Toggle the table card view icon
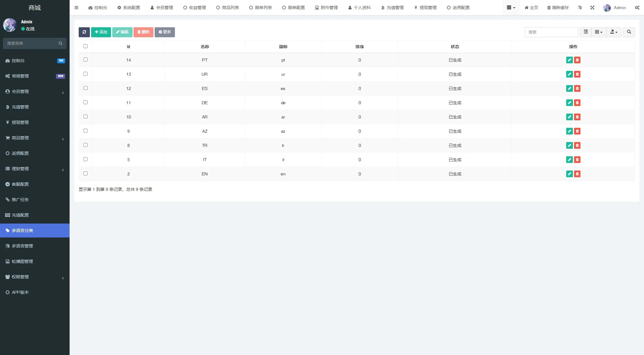 coord(586,32)
